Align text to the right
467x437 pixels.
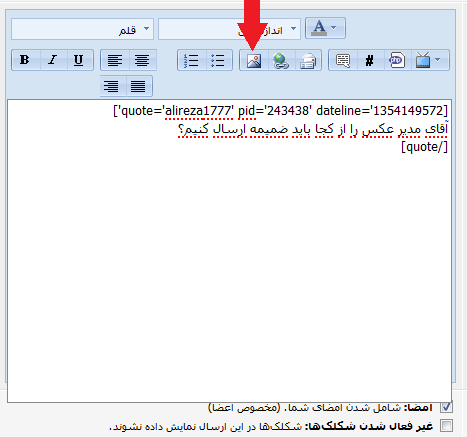point(112,86)
